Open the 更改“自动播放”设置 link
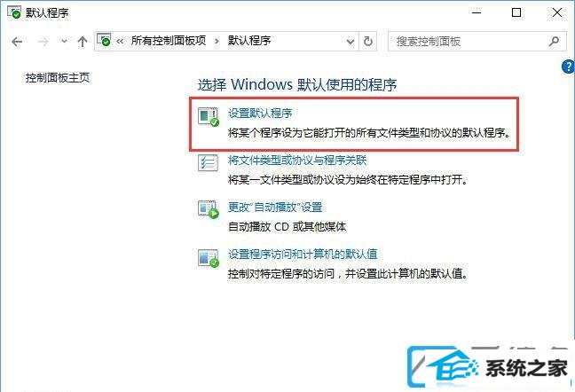The width and height of the screenshot is (575, 392). (x=275, y=207)
